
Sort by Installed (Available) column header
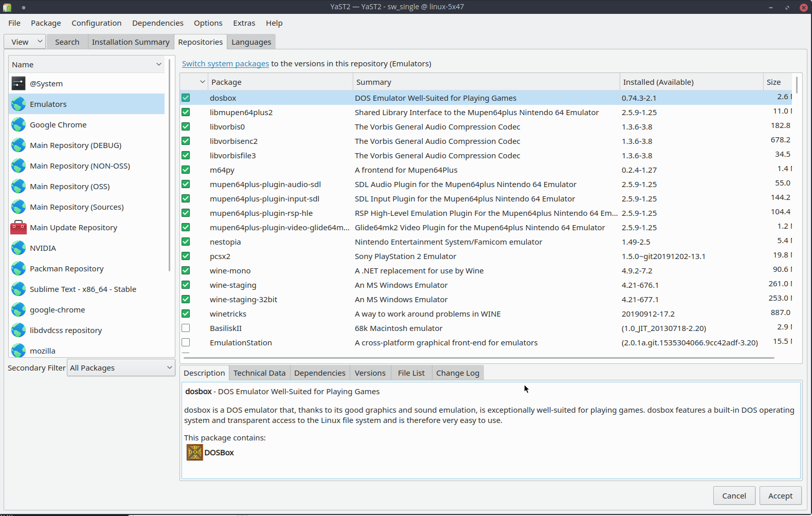pos(691,82)
